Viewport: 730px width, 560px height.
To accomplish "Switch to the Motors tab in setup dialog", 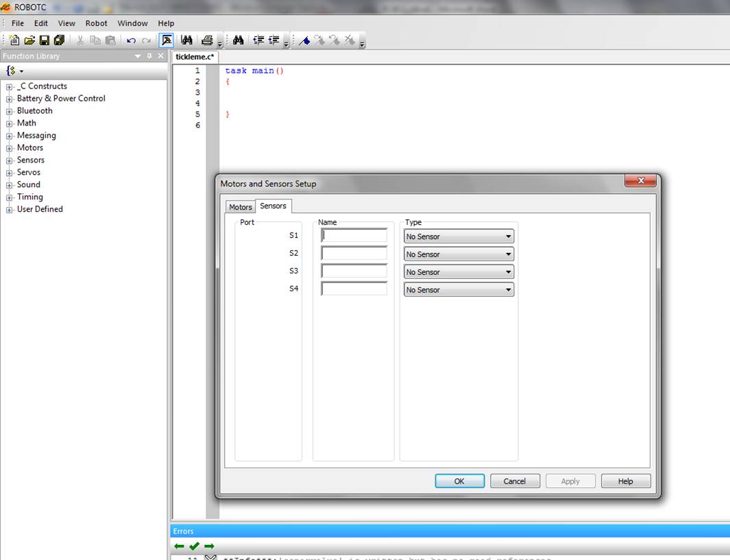I will 240,207.
